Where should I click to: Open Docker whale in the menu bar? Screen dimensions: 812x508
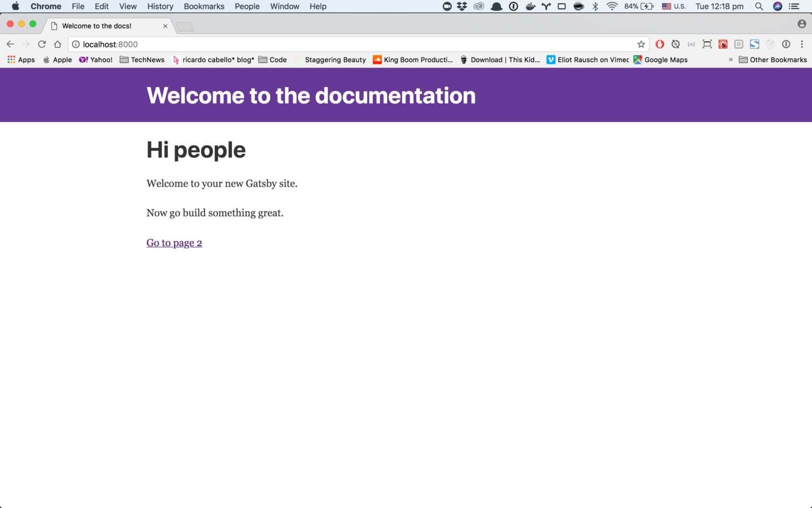(530, 6)
